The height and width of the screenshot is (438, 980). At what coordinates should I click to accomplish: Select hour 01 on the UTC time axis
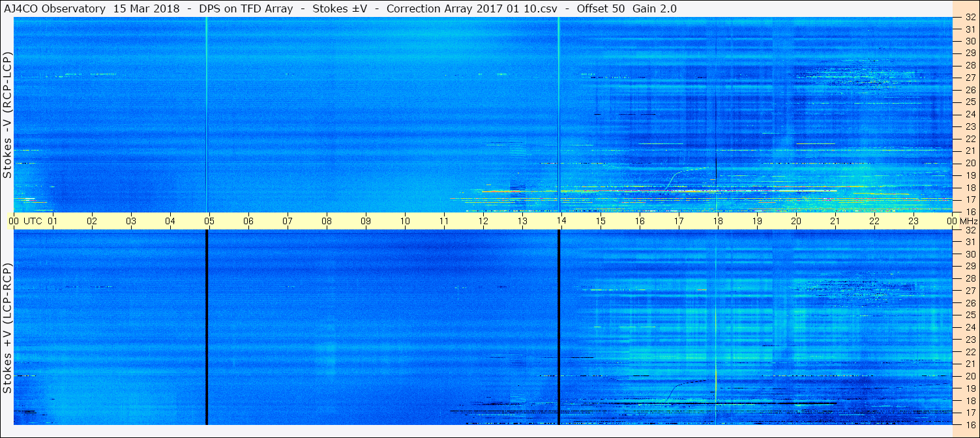[52, 221]
